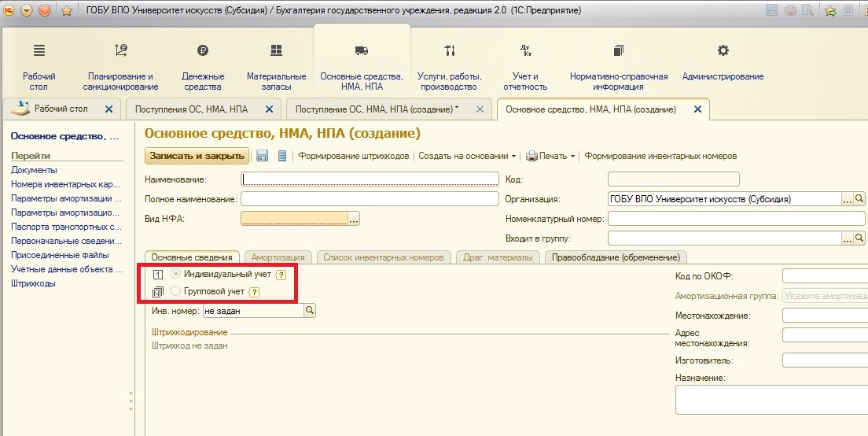Open Присоединенные файлы link in sidebar
Image resolution: width=868 pixels, height=436 pixels.
(x=60, y=255)
